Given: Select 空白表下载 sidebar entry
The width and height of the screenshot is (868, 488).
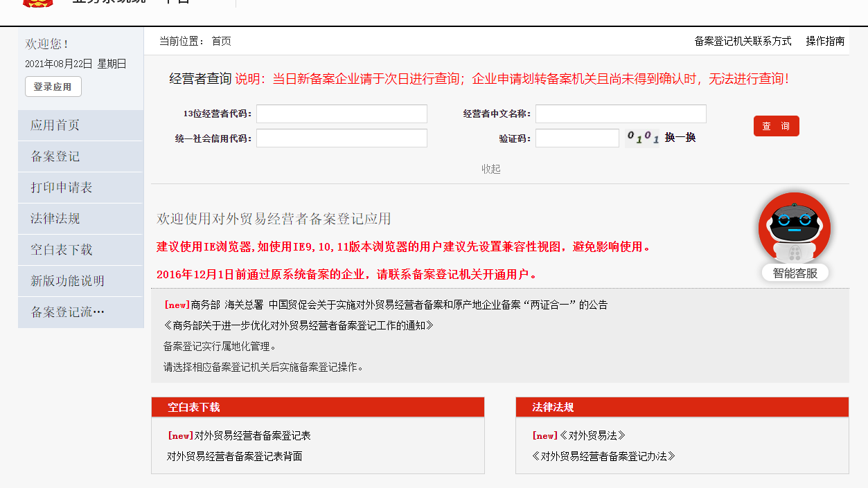Looking at the screenshot, I should click(x=62, y=250).
